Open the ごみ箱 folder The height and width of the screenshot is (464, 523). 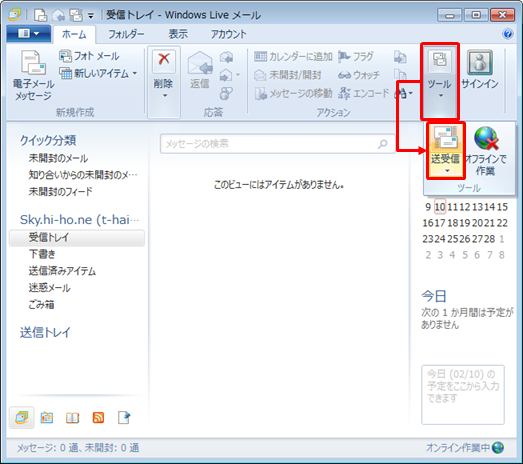tap(41, 304)
